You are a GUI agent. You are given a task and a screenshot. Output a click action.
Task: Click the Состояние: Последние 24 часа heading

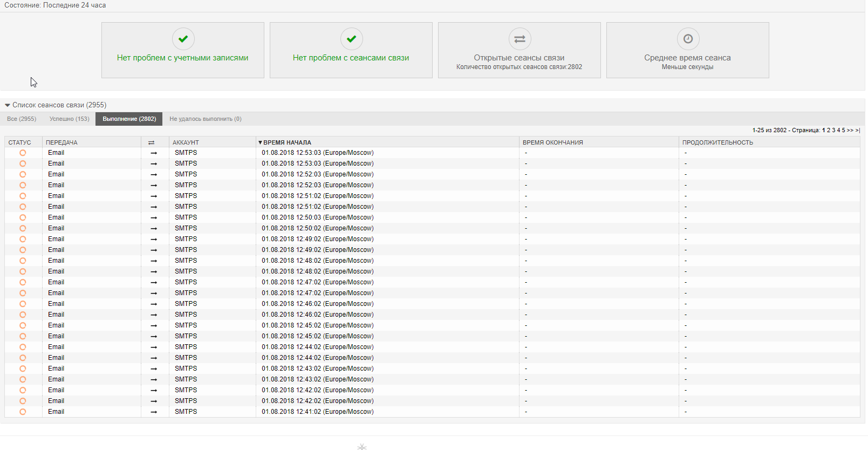click(x=55, y=5)
